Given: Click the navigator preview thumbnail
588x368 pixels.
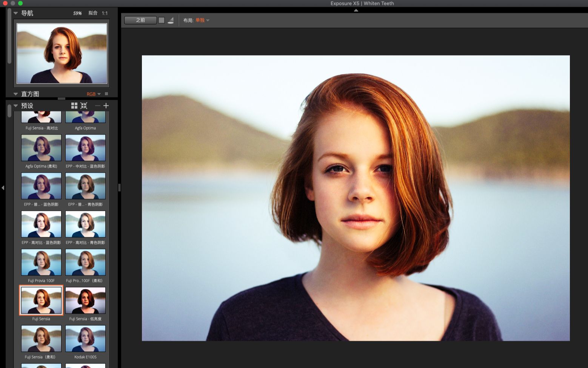Looking at the screenshot, I should point(62,53).
